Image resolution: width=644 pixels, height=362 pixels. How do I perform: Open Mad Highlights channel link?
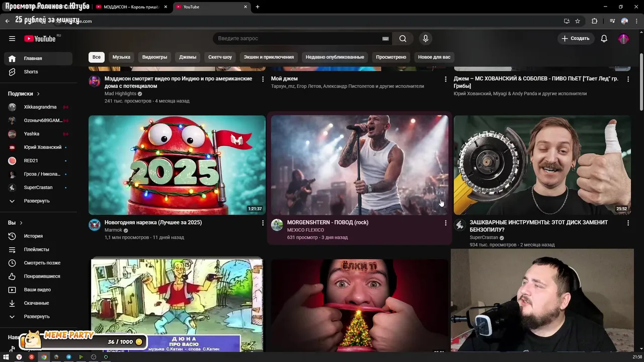click(x=120, y=94)
